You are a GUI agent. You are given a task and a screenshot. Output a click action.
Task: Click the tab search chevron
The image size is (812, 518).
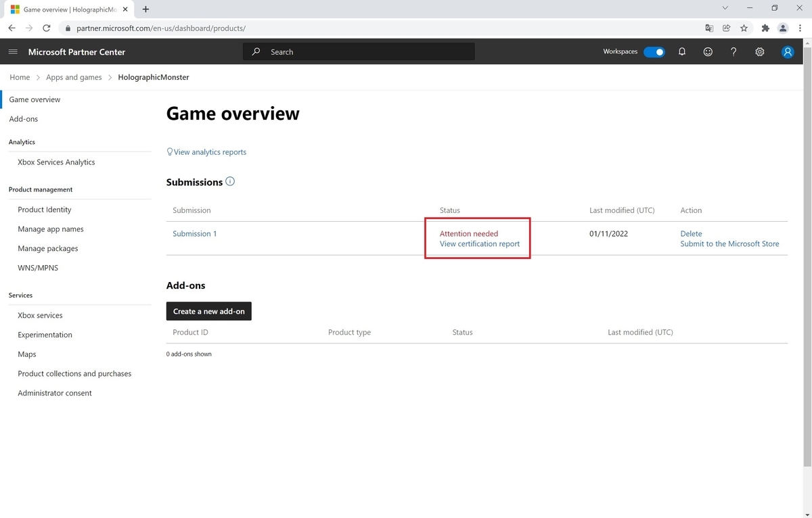point(725,8)
